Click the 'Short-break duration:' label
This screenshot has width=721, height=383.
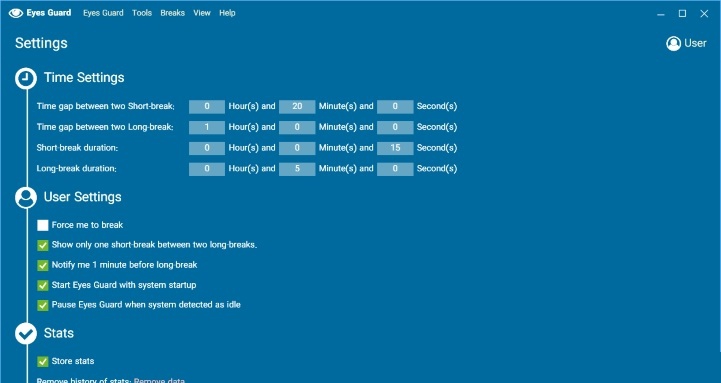click(77, 148)
